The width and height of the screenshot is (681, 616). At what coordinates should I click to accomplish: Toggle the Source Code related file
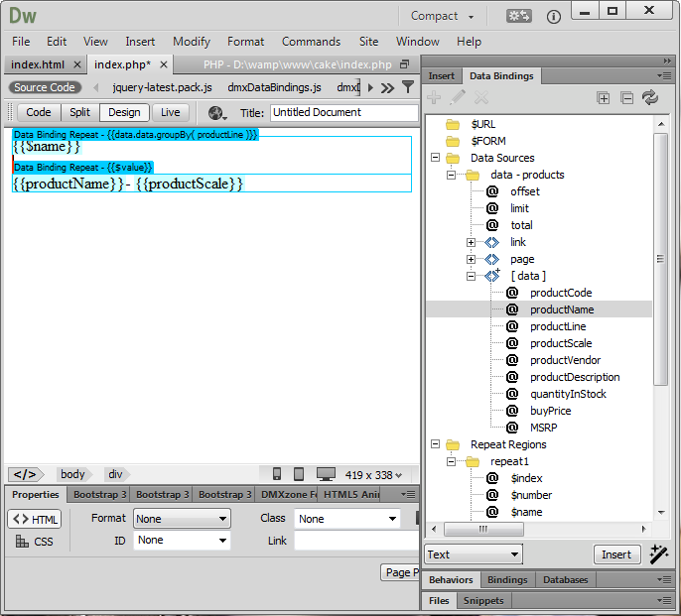pyautogui.click(x=45, y=87)
